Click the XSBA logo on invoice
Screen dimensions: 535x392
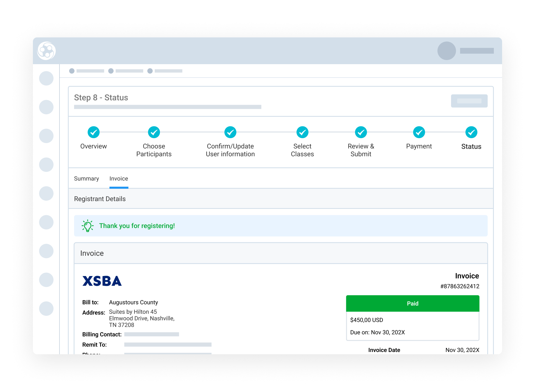coord(102,281)
